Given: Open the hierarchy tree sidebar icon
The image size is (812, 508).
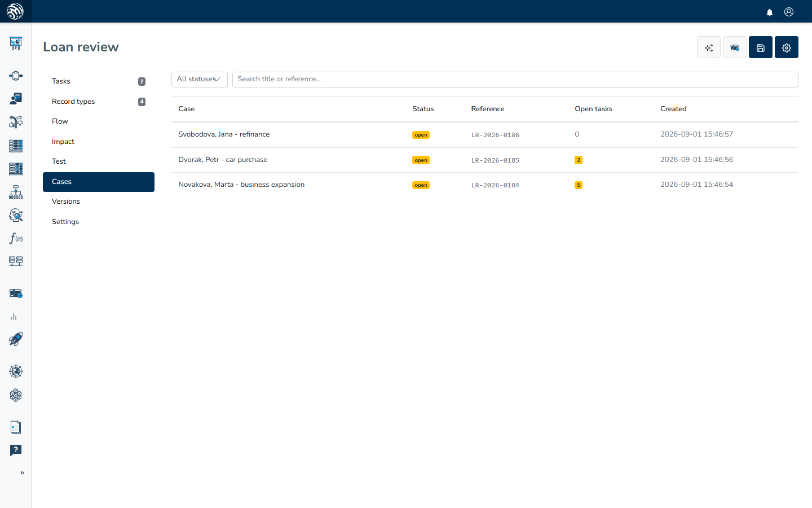Looking at the screenshot, I should 16,192.
